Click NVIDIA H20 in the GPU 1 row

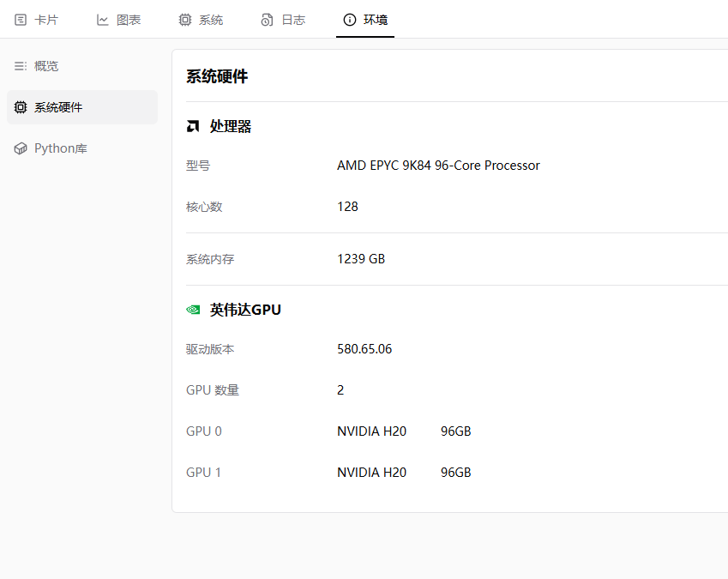click(x=371, y=473)
